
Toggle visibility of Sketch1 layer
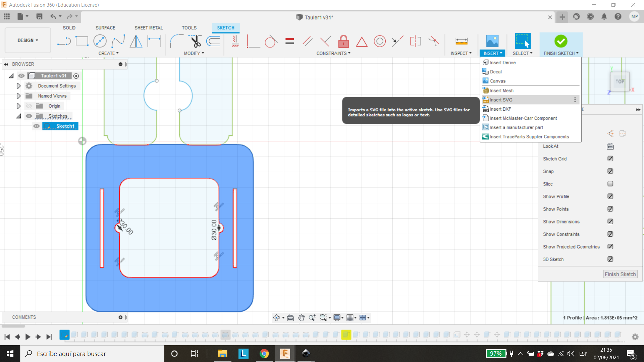click(36, 126)
